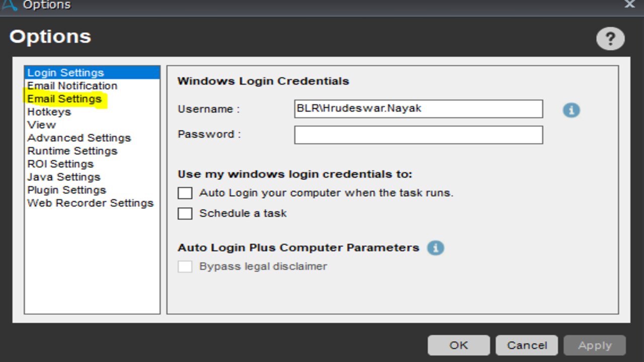Enable Auto Login your computer checkbox

(x=185, y=193)
